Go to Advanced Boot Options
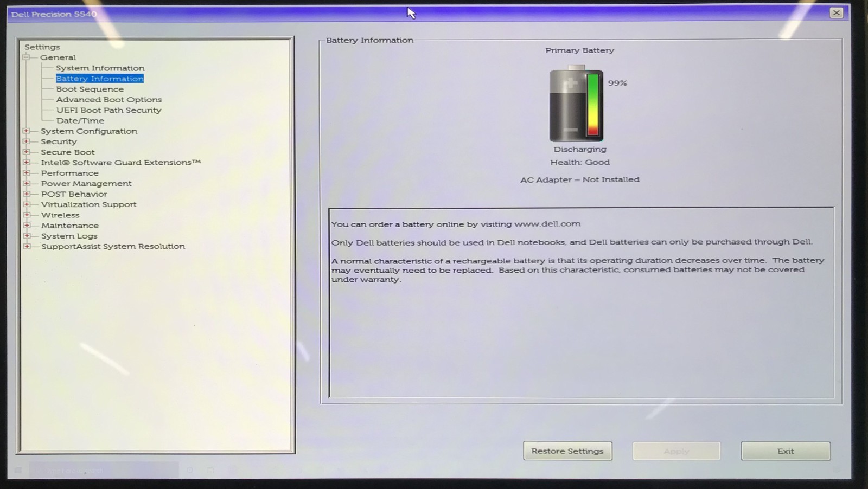 [109, 100]
